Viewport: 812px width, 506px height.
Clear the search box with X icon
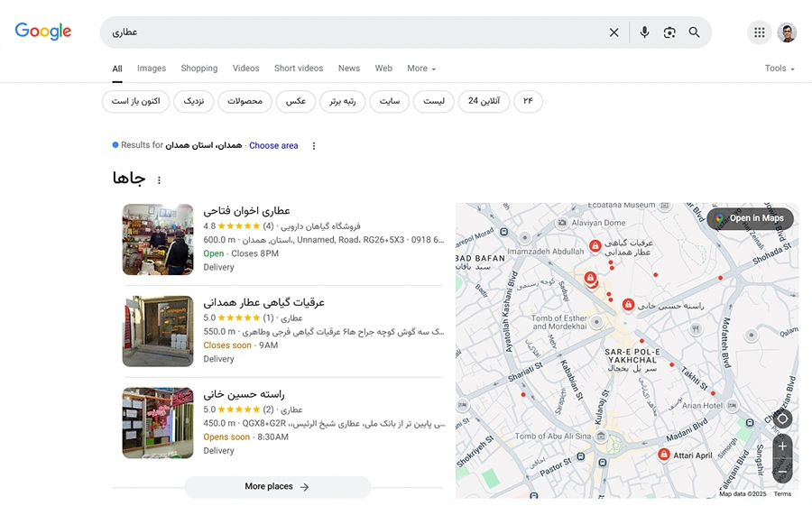tap(614, 32)
